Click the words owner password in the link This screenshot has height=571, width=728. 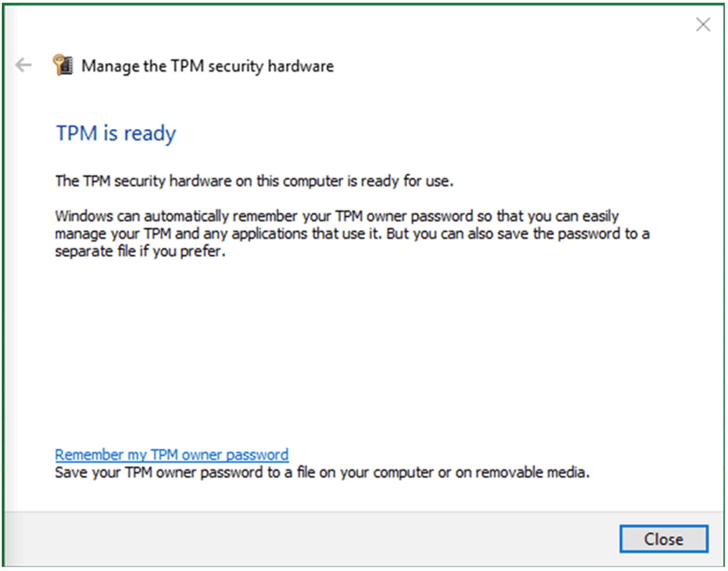pyautogui.click(x=235, y=455)
